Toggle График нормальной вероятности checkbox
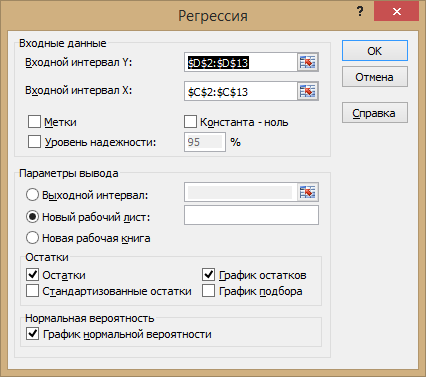This screenshot has height=377, width=426. (32, 334)
